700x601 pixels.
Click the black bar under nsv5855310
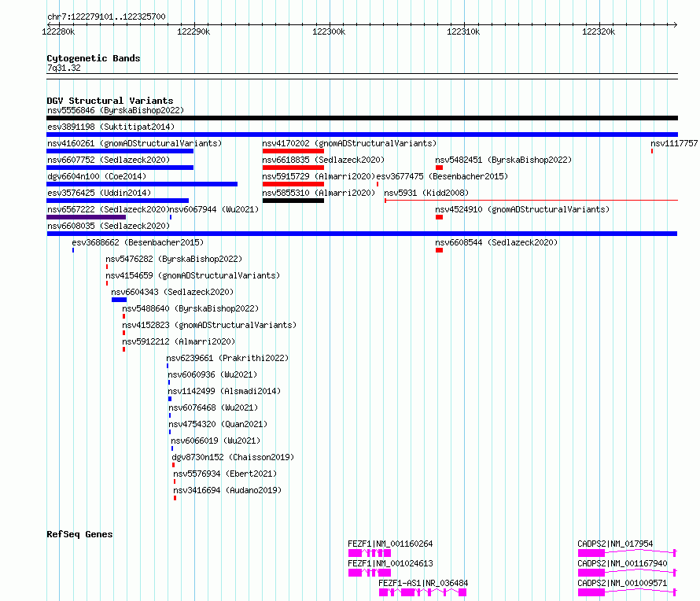click(293, 201)
